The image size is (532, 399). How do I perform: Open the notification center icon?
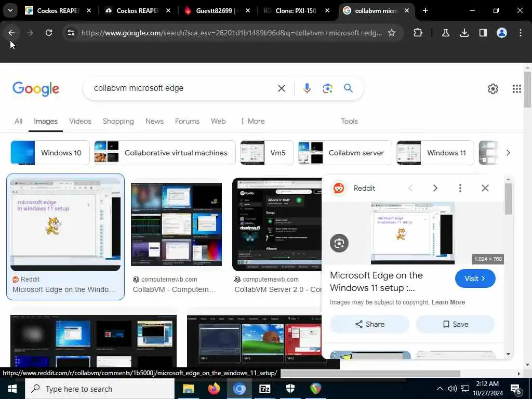[x=516, y=389]
